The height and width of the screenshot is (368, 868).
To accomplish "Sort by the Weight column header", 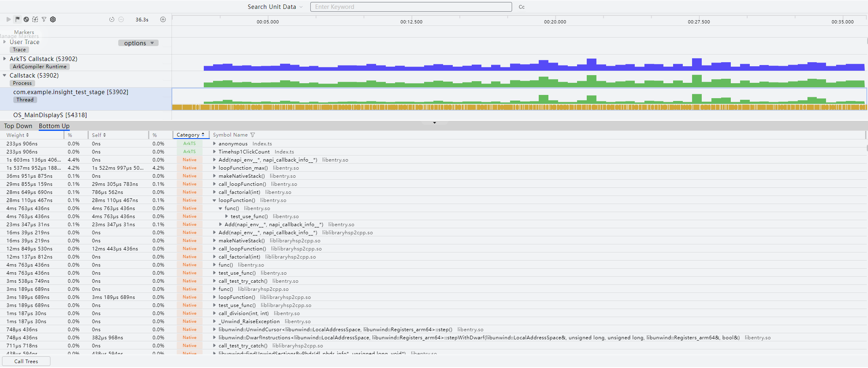I will [x=17, y=135].
